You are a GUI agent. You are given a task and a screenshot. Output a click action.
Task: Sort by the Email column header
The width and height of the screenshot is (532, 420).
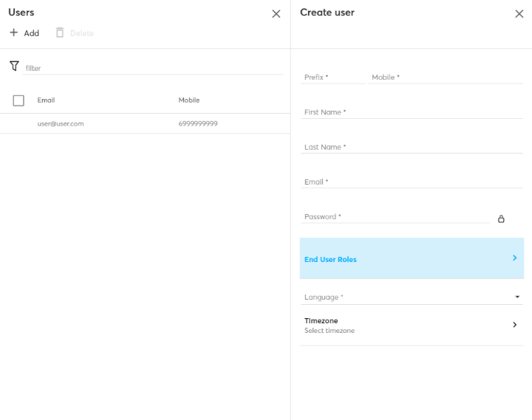point(46,100)
